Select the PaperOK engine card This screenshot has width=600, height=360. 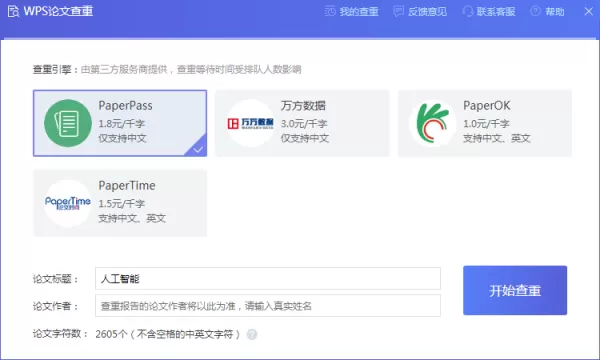point(485,123)
